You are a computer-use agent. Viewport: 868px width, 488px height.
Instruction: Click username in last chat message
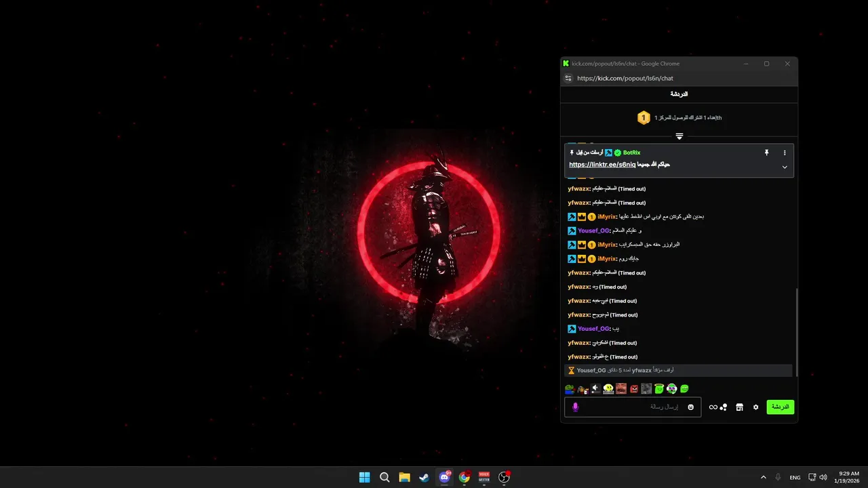(x=578, y=357)
